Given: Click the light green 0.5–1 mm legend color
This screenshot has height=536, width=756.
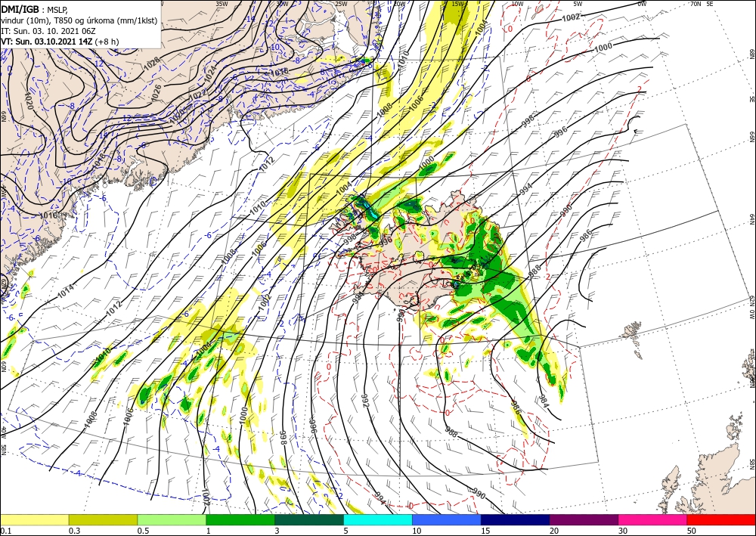Looking at the screenshot, I should pyautogui.click(x=172, y=519).
